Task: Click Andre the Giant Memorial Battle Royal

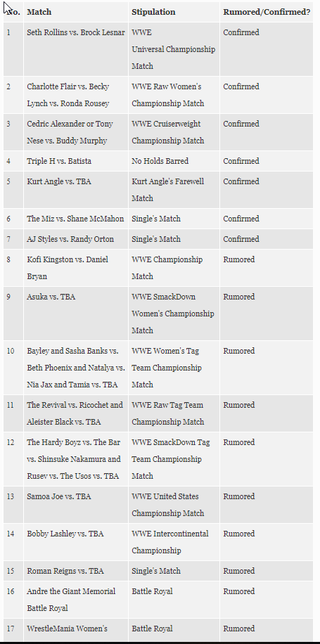Action: pos(71,600)
